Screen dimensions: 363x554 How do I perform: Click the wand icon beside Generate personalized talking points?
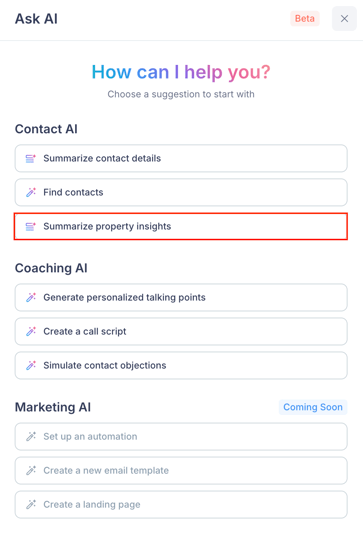coord(31,297)
